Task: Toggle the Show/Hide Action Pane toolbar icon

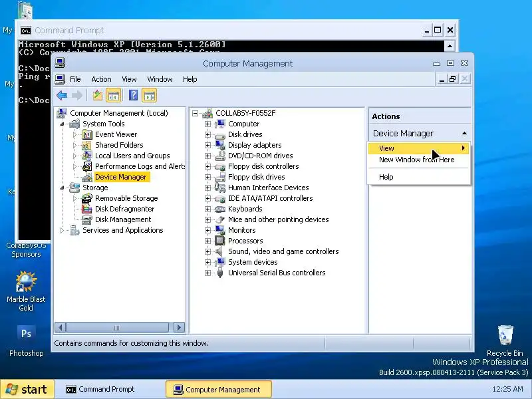Action: pyautogui.click(x=149, y=96)
